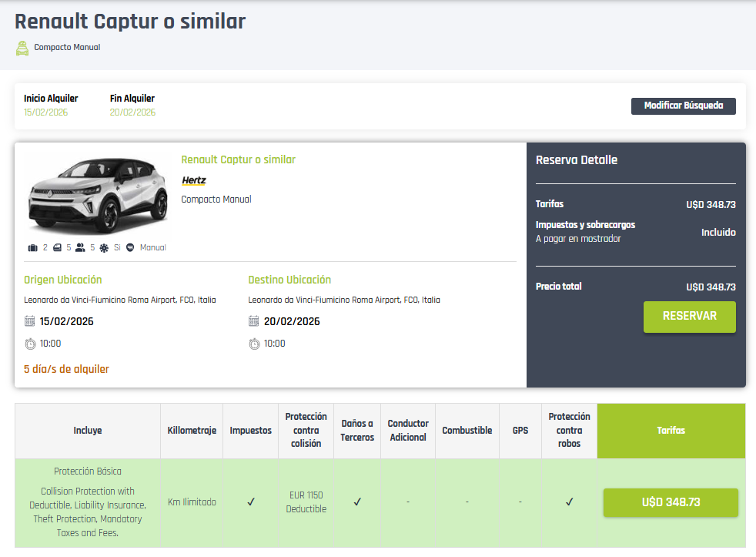Click the Tarifas column header

(x=671, y=431)
